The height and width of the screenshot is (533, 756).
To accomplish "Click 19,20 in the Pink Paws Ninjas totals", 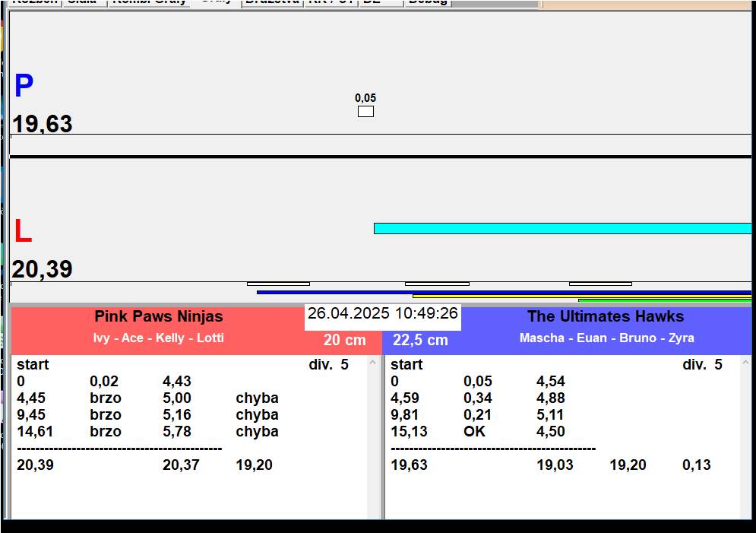I will click(x=254, y=465).
